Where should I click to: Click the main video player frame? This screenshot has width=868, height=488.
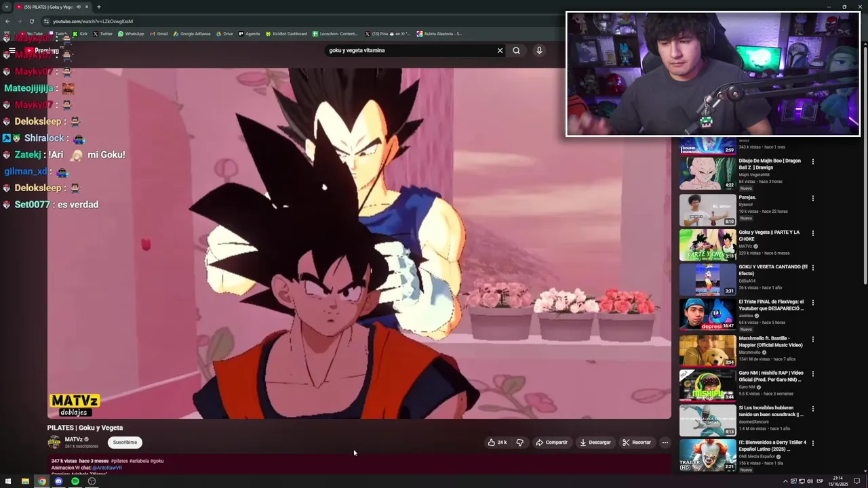359,243
